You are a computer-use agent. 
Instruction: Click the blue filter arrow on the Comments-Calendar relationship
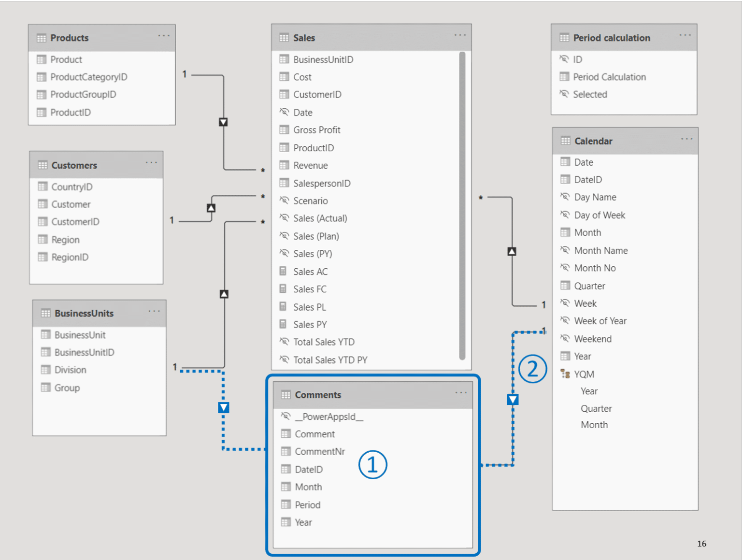click(x=513, y=399)
